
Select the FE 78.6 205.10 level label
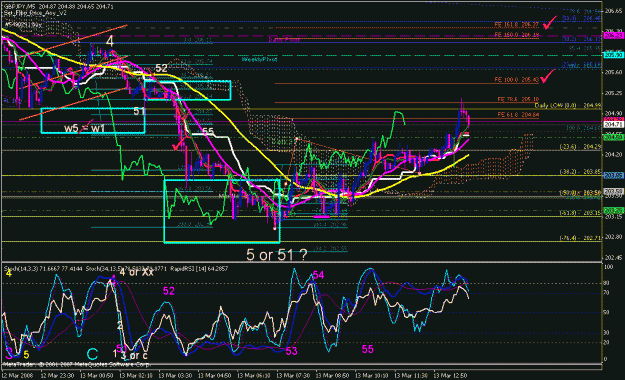tap(518, 99)
